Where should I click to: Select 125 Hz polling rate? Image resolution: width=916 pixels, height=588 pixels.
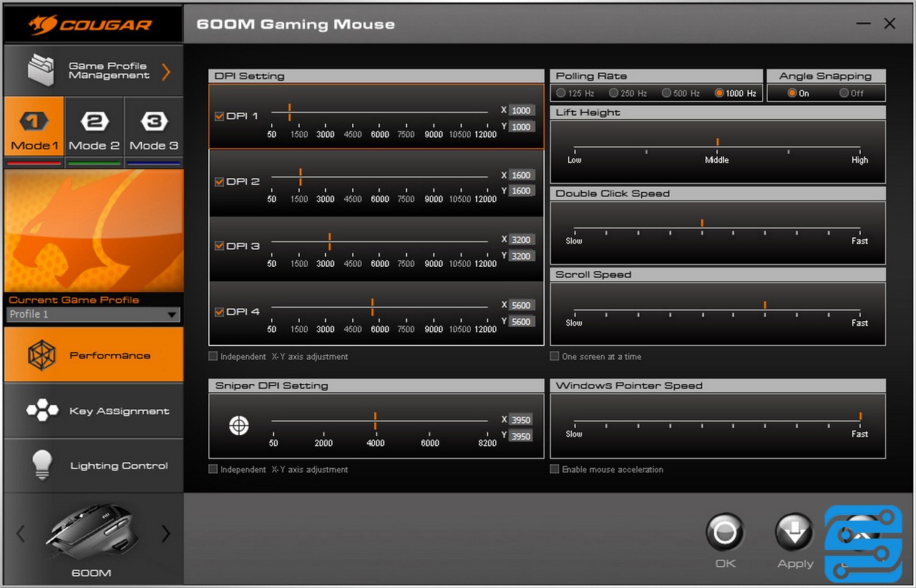click(x=561, y=93)
